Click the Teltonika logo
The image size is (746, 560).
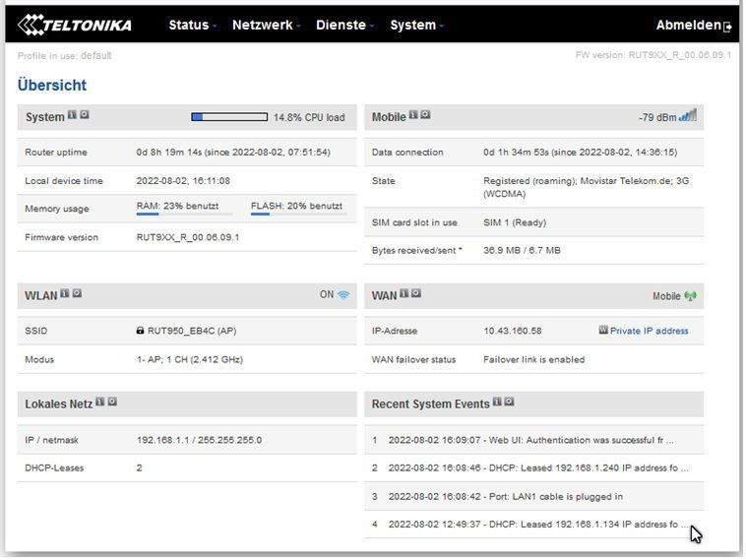[x=75, y=25]
